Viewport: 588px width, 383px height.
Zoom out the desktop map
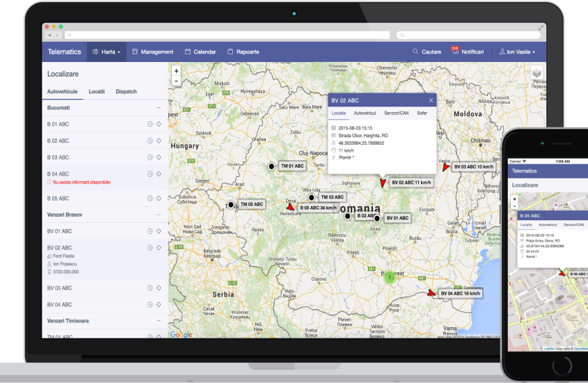(x=176, y=81)
